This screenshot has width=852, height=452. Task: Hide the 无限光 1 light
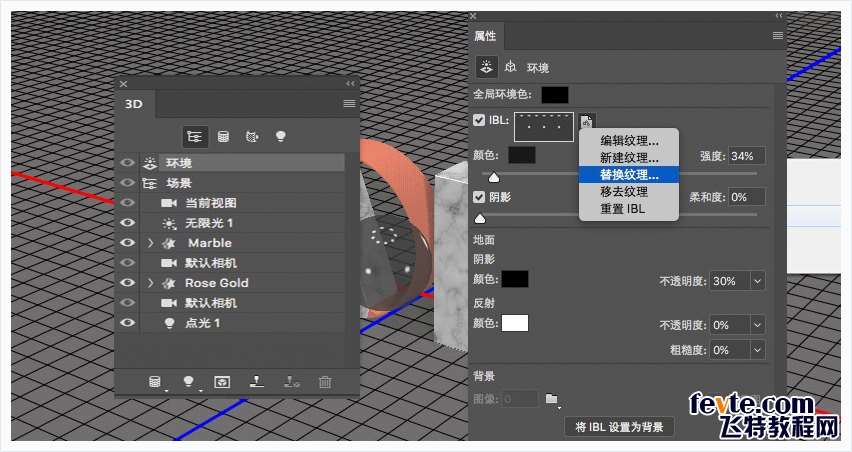(128, 223)
